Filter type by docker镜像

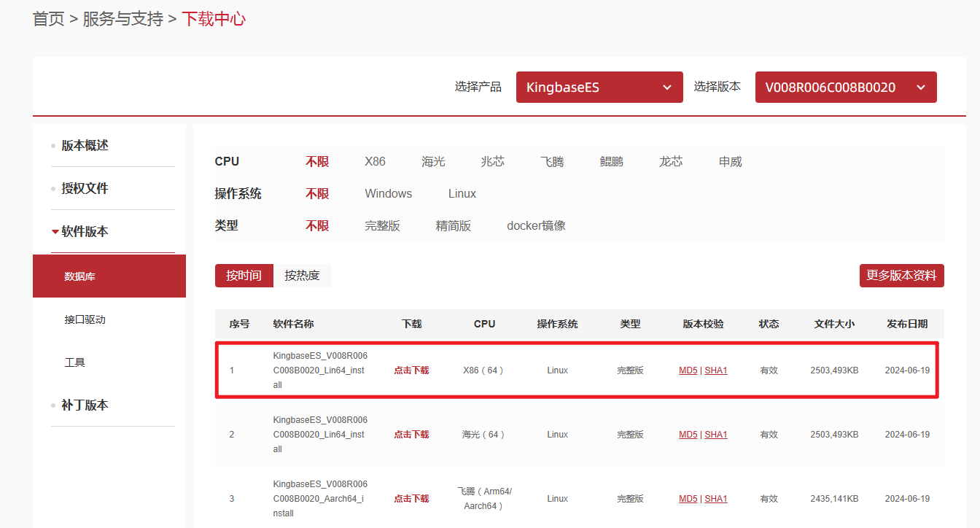point(537,226)
